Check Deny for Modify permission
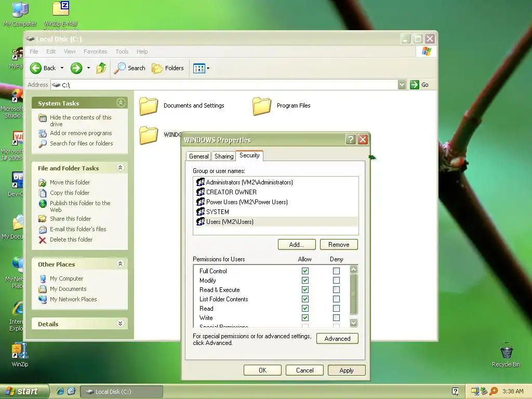The width and height of the screenshot is (532, 399). tap(336, 280)
